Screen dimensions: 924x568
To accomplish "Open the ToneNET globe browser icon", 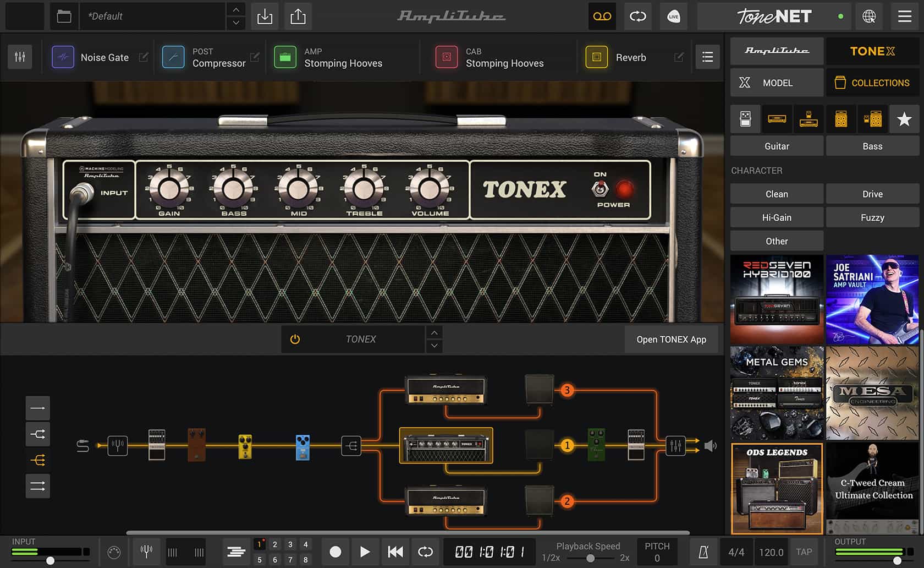I will (x=869, y=17).
